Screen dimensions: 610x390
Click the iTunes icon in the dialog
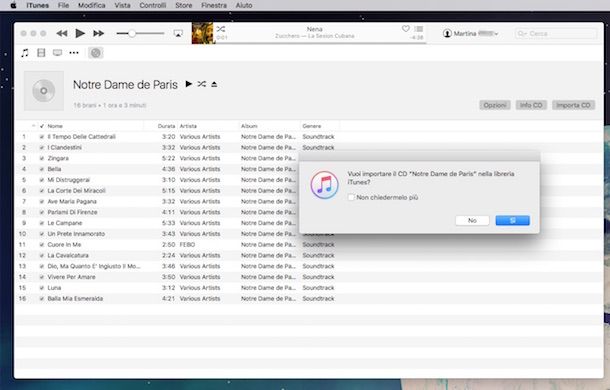[324, 185]
